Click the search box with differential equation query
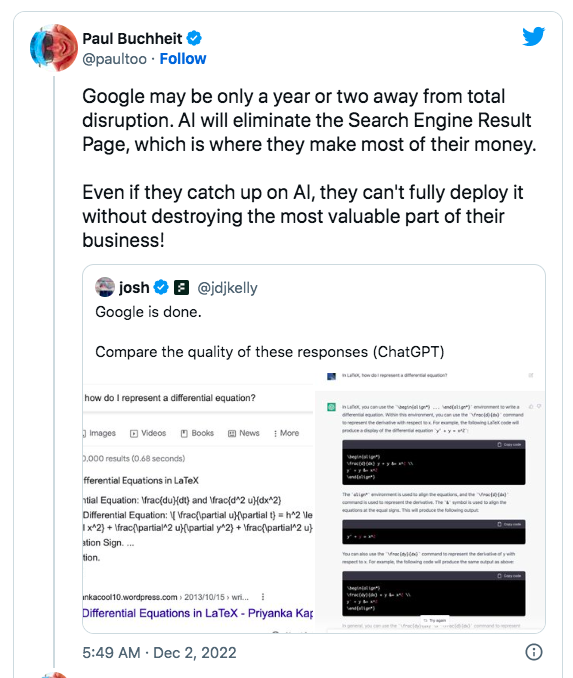Screen dimensions: 573x678 tap(198, 398)
